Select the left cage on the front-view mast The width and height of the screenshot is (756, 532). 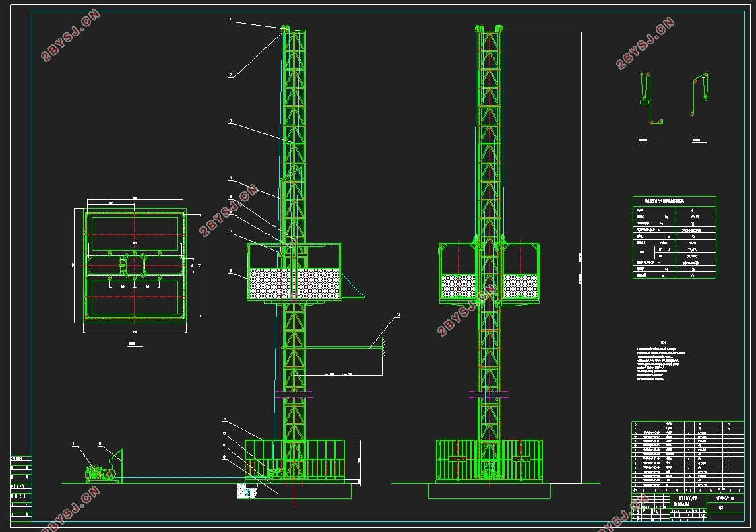[458, 273]
